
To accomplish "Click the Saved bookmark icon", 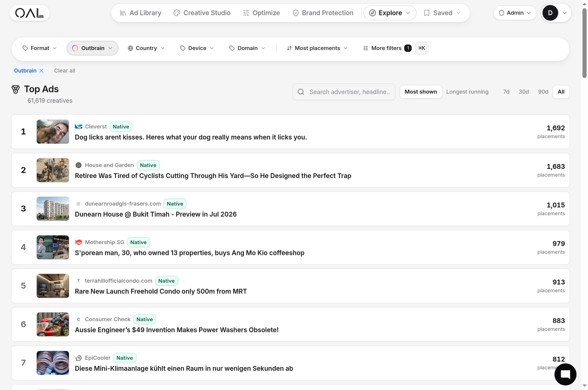I will pyautogui.click(x=427, y=13).
